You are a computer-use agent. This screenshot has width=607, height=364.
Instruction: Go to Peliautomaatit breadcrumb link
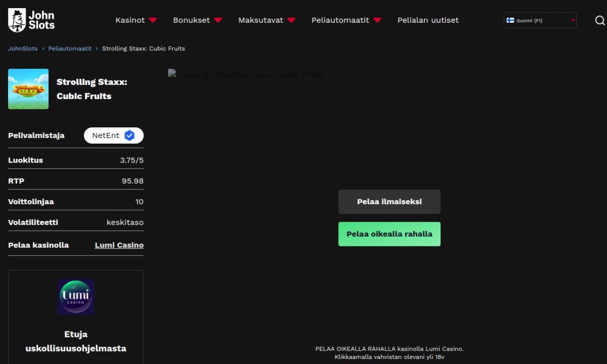point(70,48)
